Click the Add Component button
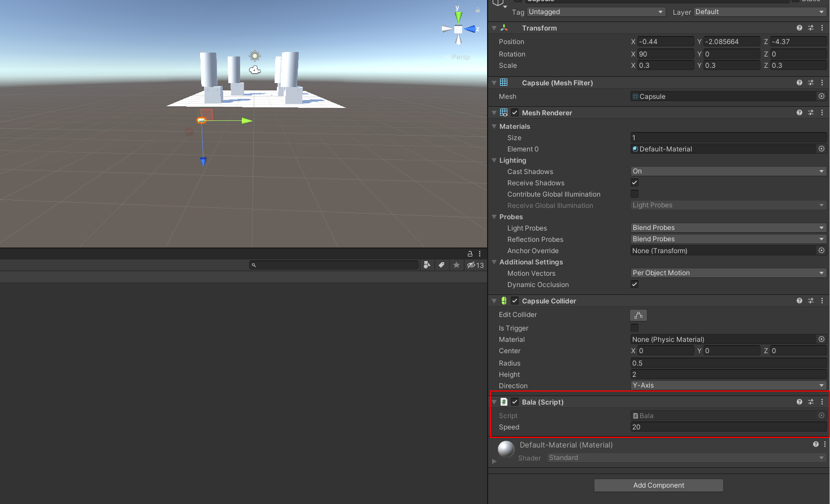This screenshot has width=830, height=504. point(658,485)
